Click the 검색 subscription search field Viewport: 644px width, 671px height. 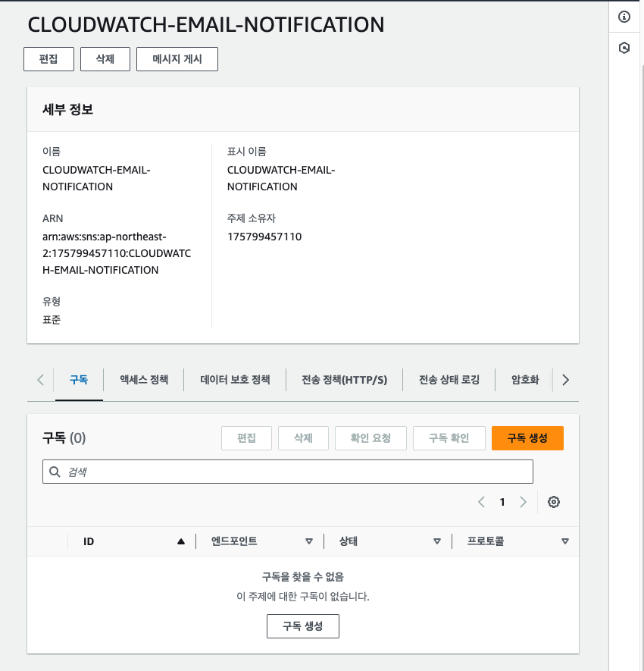[x=288, y=472]
